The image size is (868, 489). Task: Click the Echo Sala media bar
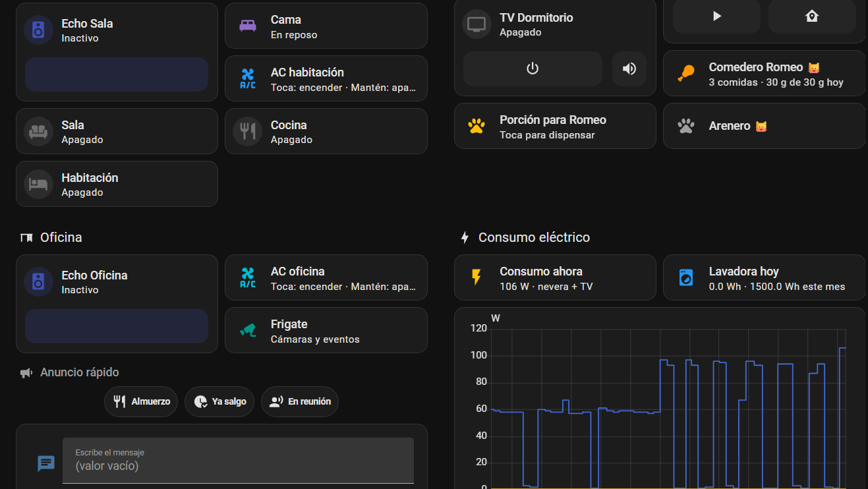point(117,74)
